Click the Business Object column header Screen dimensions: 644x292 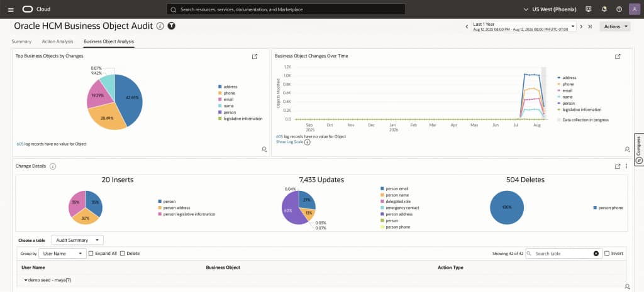point(223,268)
